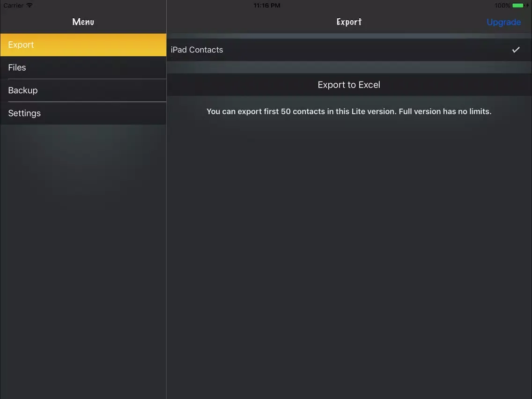Click the Carrier label in status bar
This screenshot has width=532, height=399.
(x=13, y=6)
